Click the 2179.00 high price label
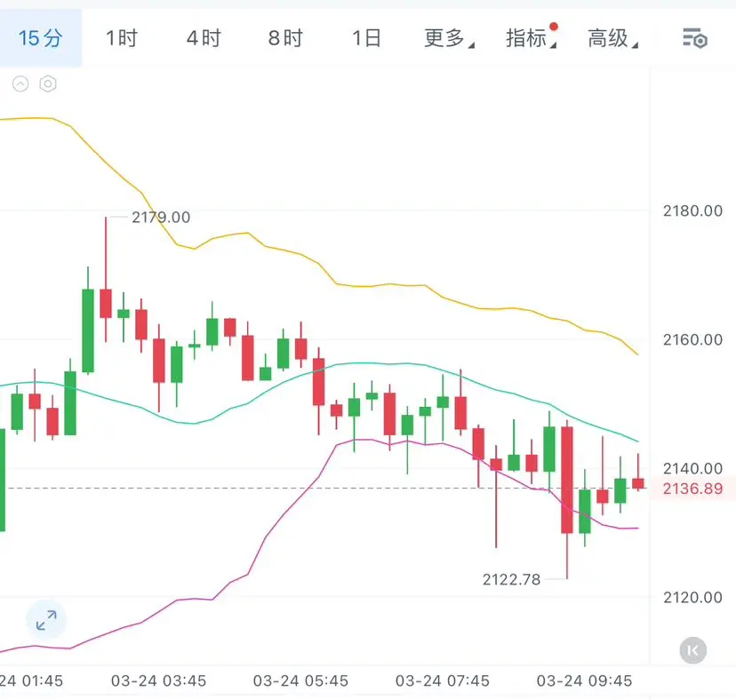 [x=160, y=217]
